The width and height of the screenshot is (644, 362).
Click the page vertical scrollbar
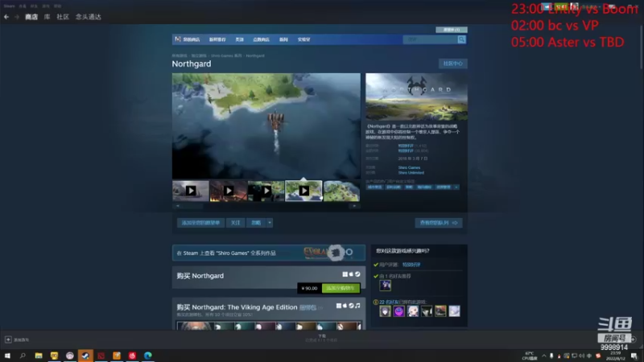(x=641, y=47)
